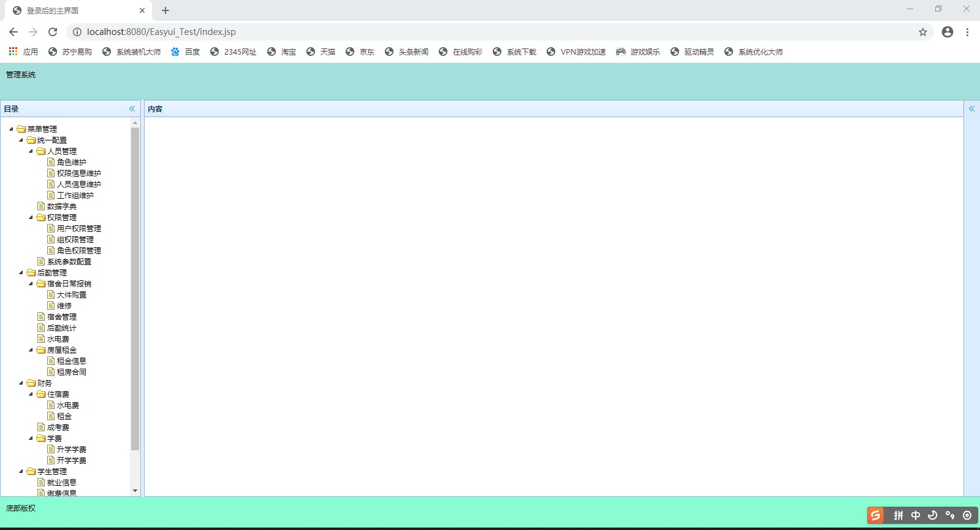Collapse the 学费 tree node arrow
The height and width of the screenshot is (530, 980).
click(31, 438)
